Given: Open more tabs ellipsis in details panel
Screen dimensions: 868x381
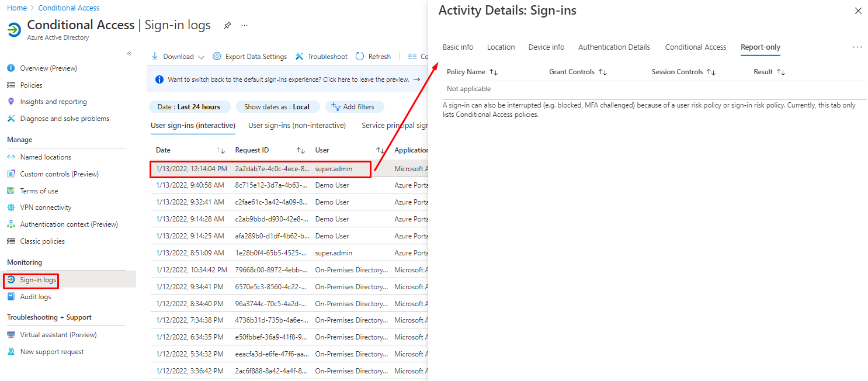Looking at the screenshot, I should point(857,47).
